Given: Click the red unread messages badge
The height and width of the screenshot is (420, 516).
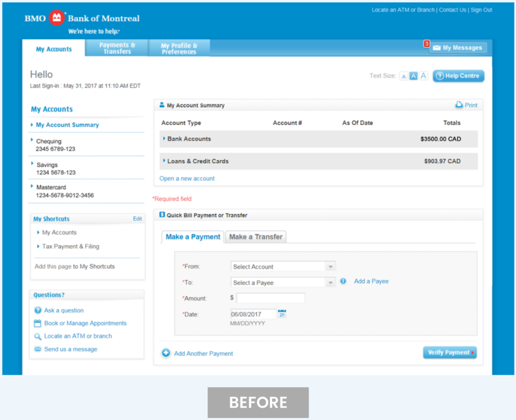Looking at the screenshot, I should (x=427, y=44).
